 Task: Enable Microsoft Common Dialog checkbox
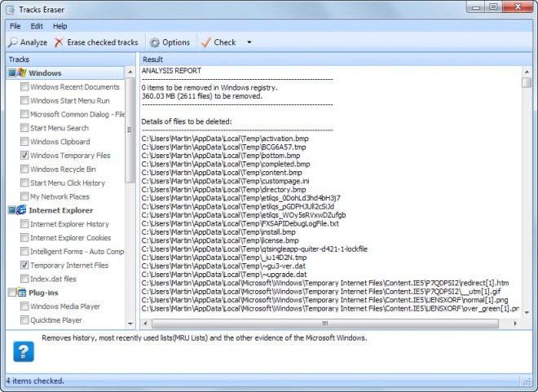click(x=24, y=114)
